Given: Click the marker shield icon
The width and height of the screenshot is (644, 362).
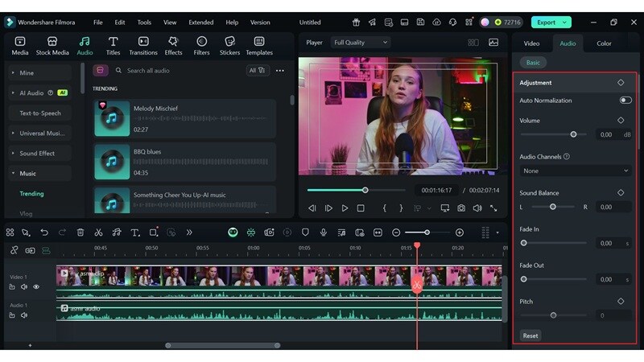Looking at the screenshot, I should click(305, 232).
